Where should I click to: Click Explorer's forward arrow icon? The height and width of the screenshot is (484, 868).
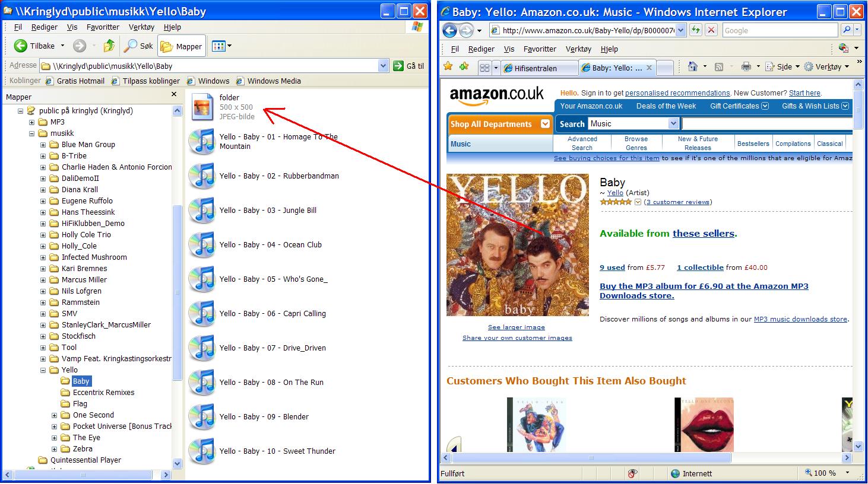click(x=80, y=46)
